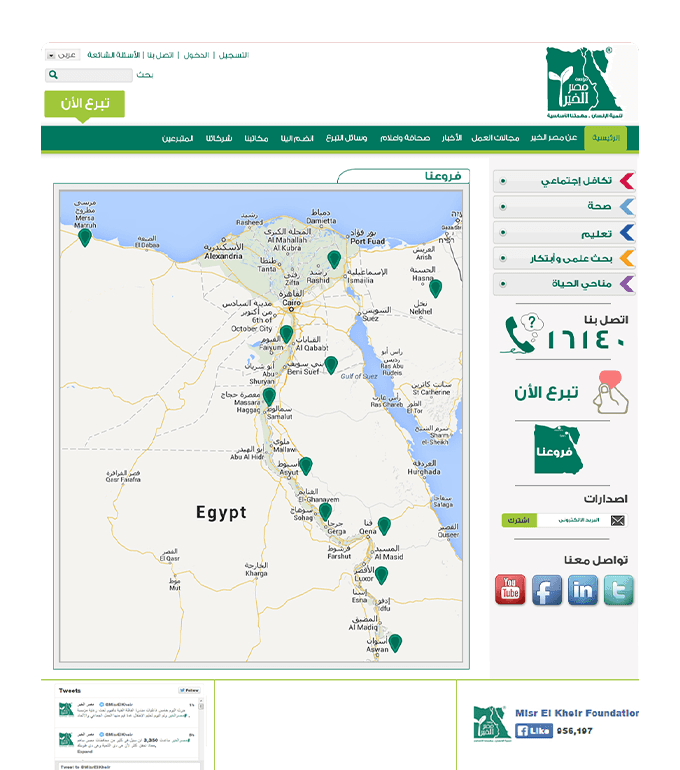Click the الأسئلة الشائعة FAQ link

[113, 55]
